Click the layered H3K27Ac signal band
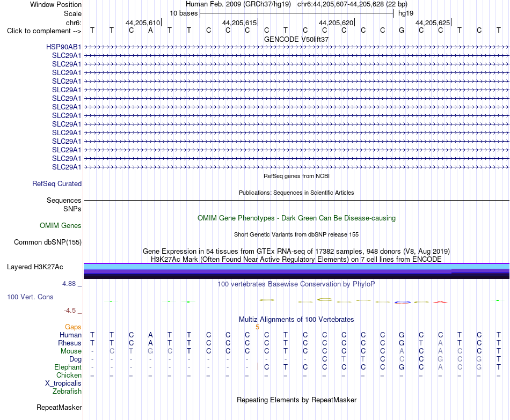 (x=297, y=271)
